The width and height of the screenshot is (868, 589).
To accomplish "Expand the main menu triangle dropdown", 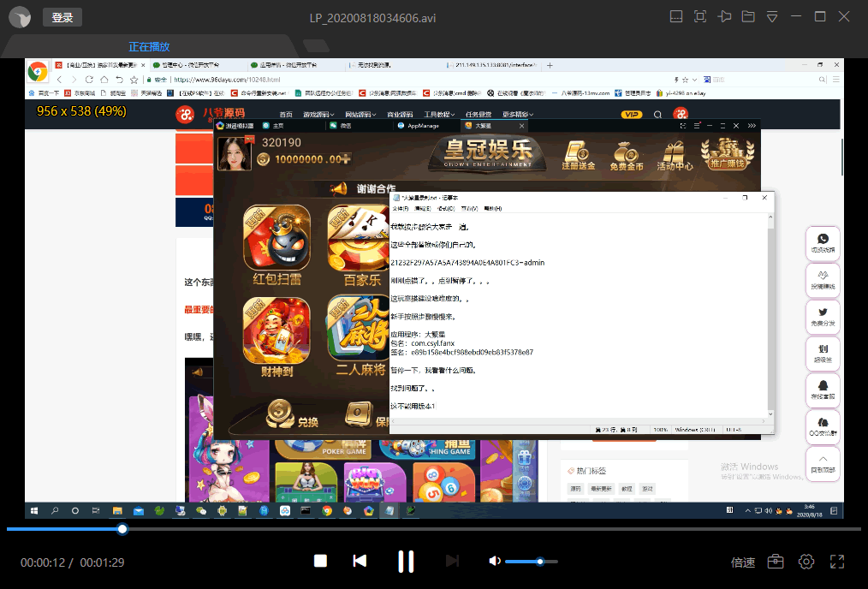I will point(772,16).
